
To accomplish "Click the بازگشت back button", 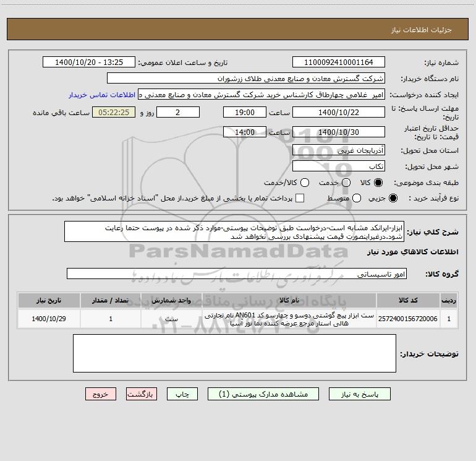I will 142,394.
